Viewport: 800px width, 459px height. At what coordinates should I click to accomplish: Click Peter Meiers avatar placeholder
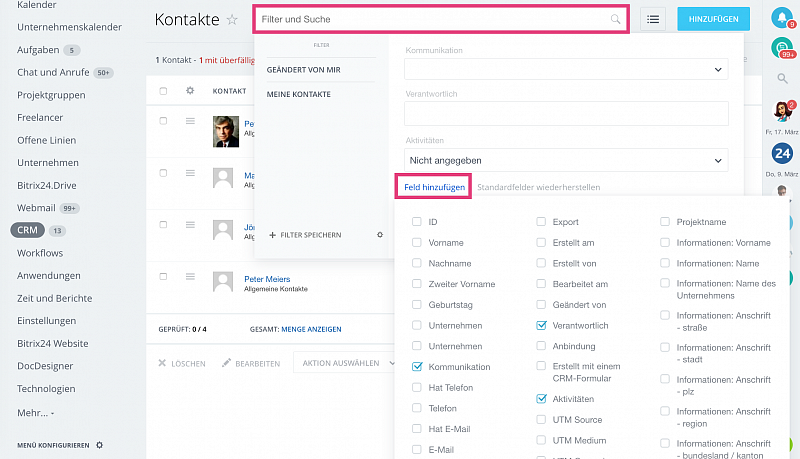223,282
